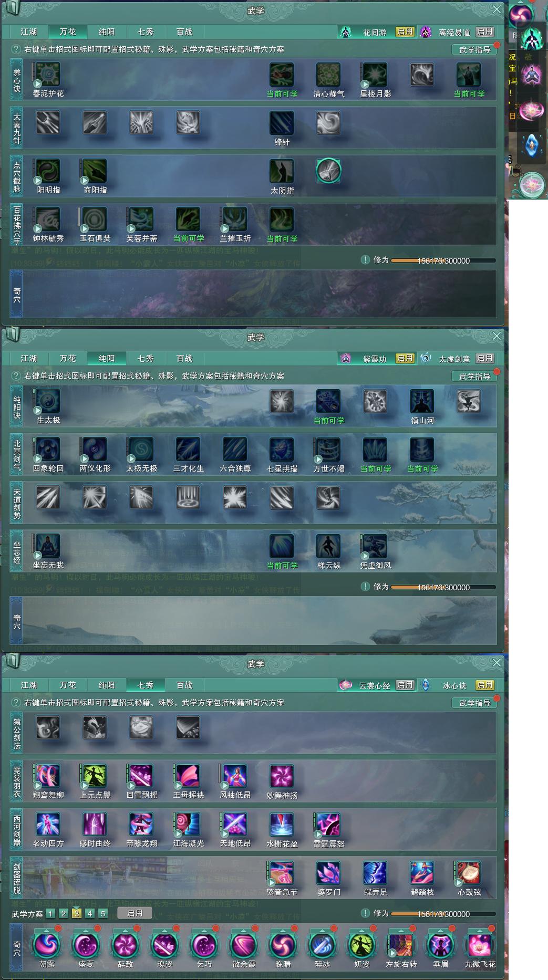Toggle 启用 for 太虚剑意 mental method

[484, 358]
